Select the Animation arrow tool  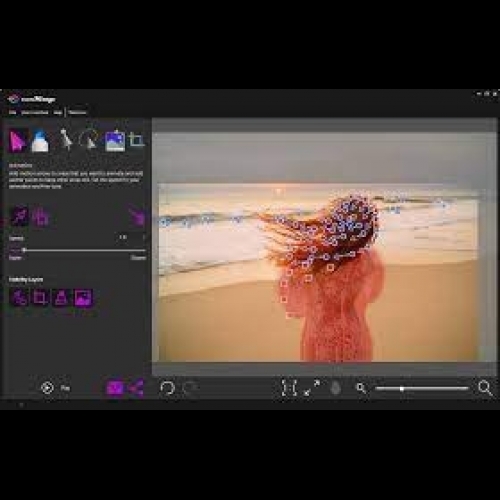point(17,141)
